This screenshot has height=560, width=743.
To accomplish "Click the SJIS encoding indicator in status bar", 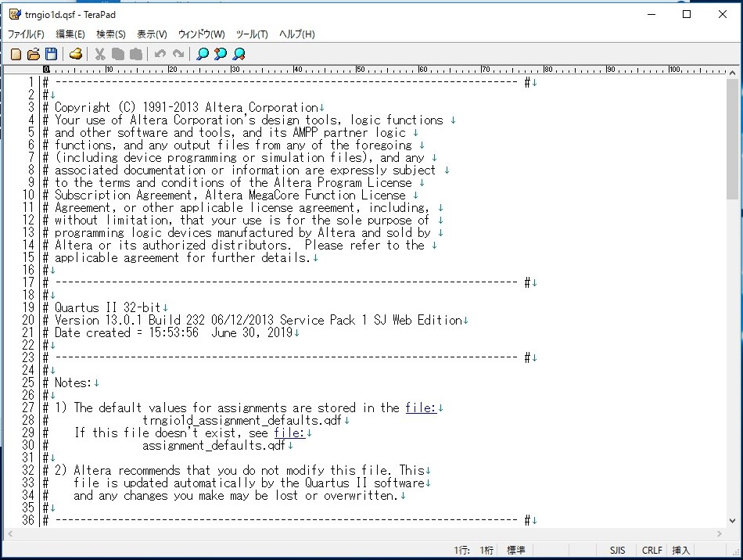I will (618, 551).
